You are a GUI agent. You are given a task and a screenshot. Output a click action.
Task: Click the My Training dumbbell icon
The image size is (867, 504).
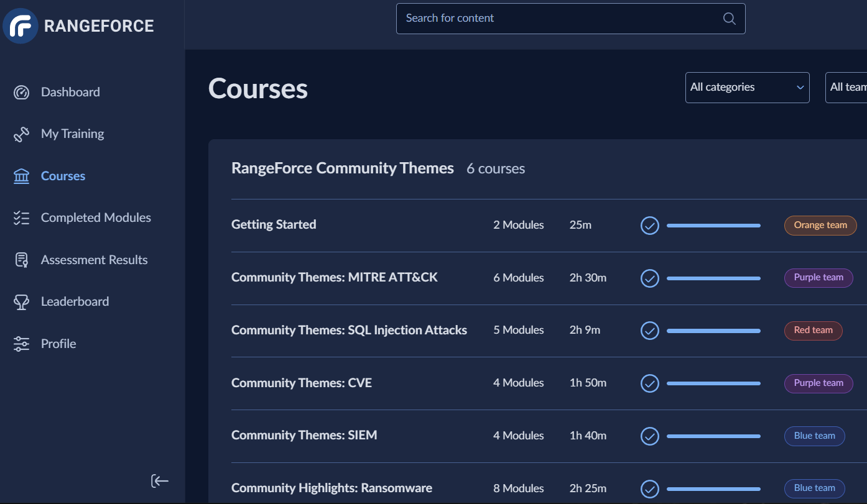point(21,134)
